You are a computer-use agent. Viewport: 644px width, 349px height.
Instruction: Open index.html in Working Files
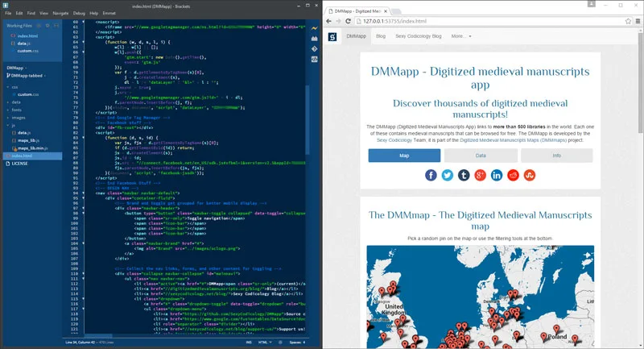pos(27,35)
